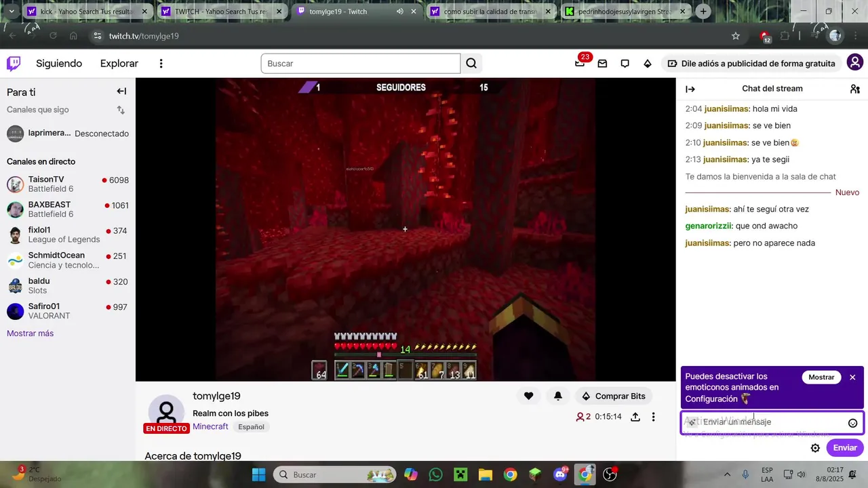Open BAXBEAST channel in the sidebar

point(68,209)
